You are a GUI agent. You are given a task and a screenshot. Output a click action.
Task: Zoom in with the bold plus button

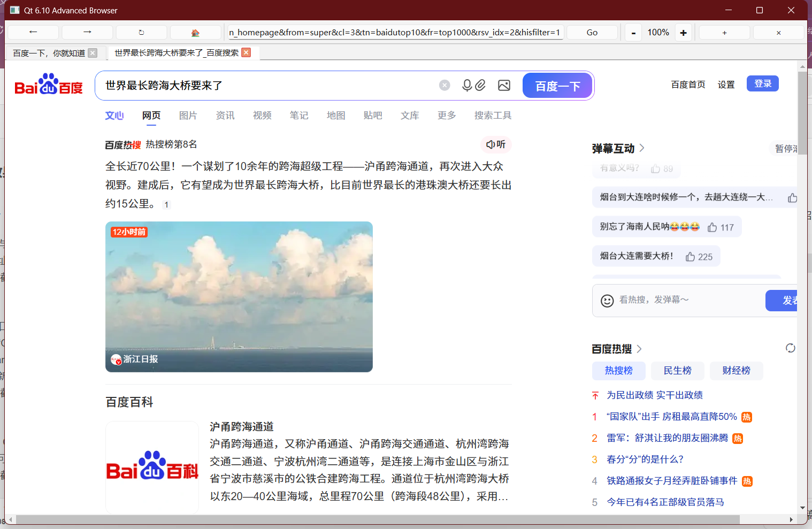[x=683, y=33]
